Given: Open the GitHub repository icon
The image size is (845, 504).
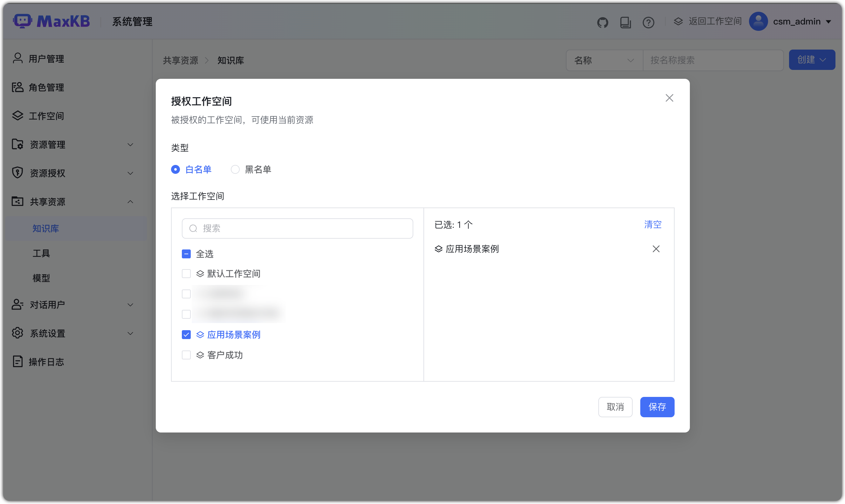Looking at the screenshot, I should [602, 23].
